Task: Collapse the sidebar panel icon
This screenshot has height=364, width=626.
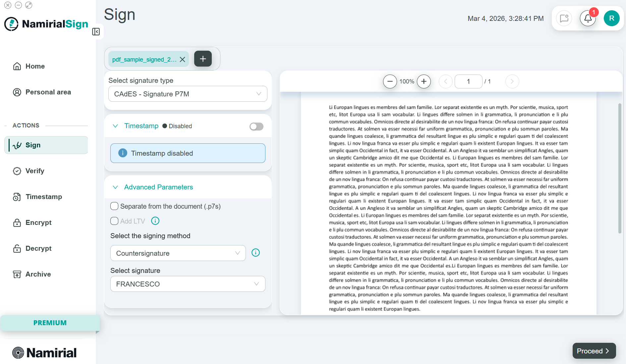Action: click(x=96, y=32)
